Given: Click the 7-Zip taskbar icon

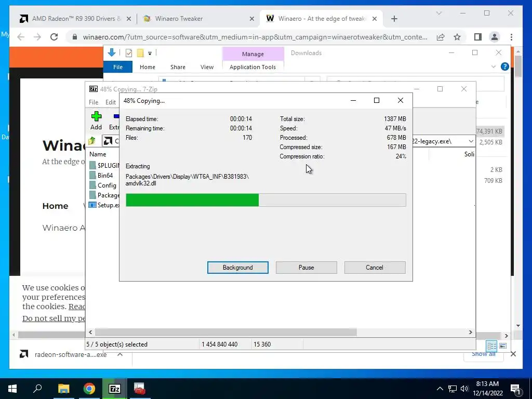Looking at the screenshot, I should click(x=114, y=389).
